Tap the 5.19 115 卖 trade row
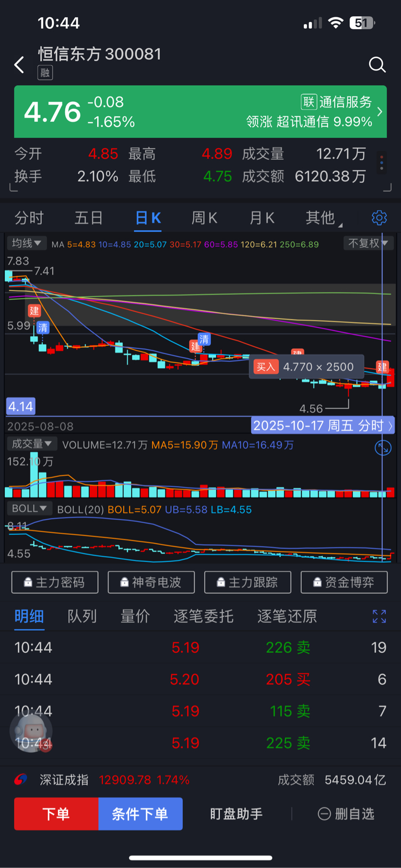The height and width of the screenshot is (868, 401). pos(200,711)
